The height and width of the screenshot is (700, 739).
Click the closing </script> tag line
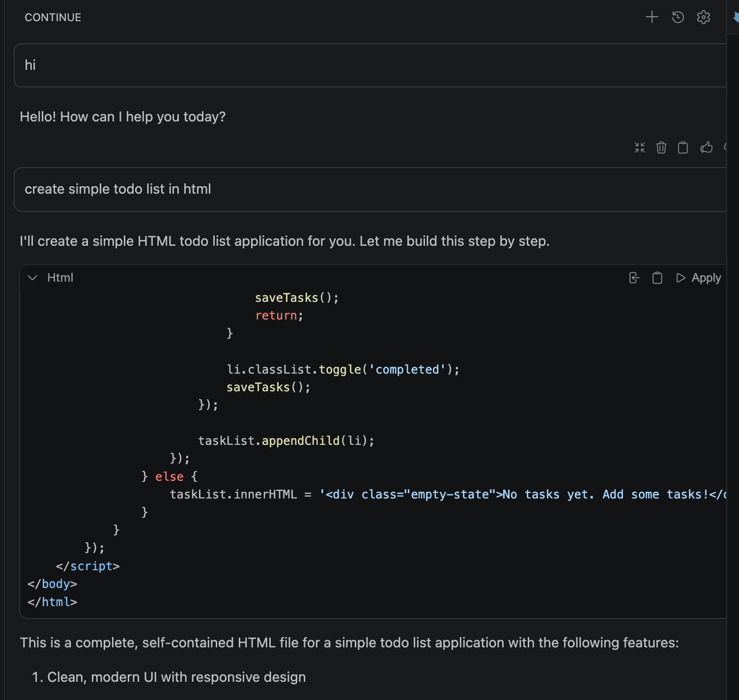coord(87,566)
